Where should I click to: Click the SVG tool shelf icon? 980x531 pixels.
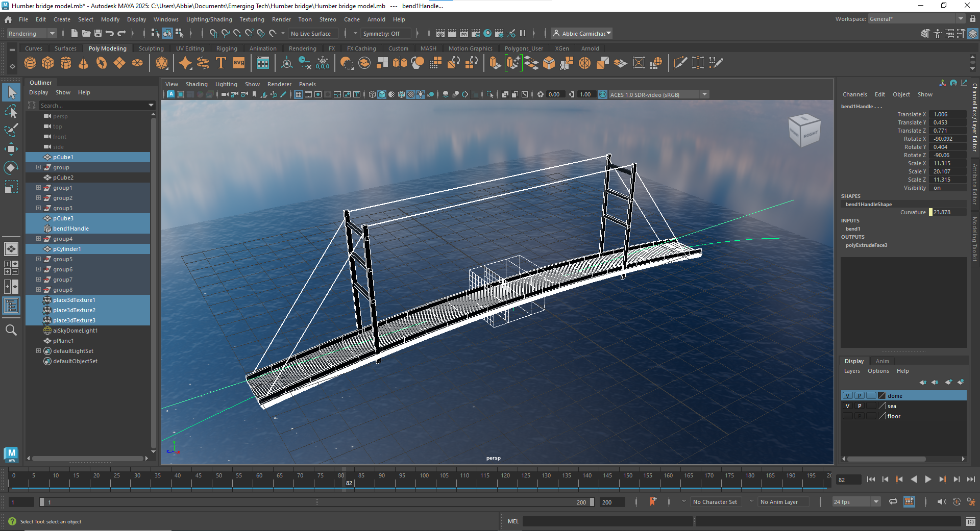tap(239, 63)
